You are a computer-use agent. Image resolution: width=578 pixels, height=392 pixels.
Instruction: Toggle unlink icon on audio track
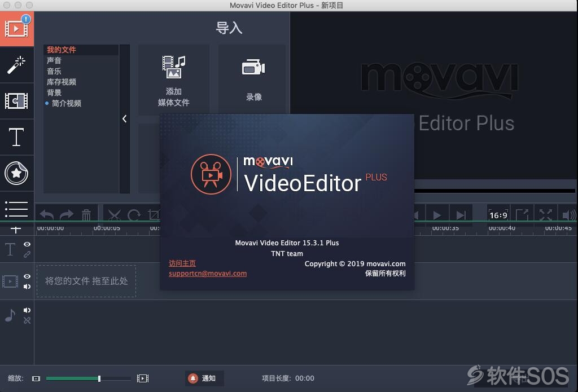[x=27, y=320]
